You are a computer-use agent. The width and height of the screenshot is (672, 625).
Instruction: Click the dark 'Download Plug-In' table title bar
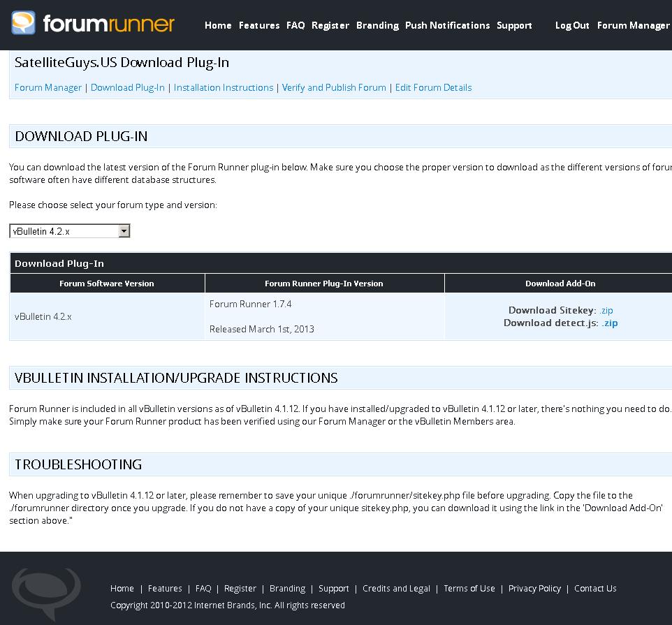341,263
